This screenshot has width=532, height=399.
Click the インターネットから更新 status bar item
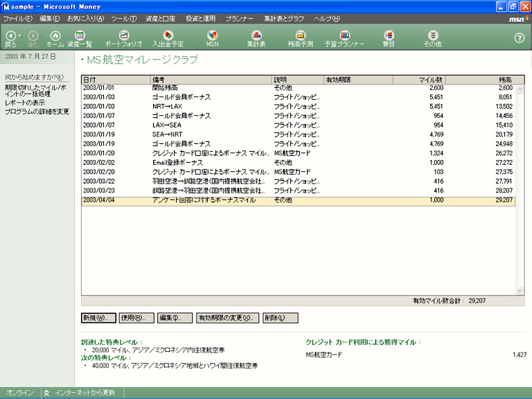click(85, 393)
